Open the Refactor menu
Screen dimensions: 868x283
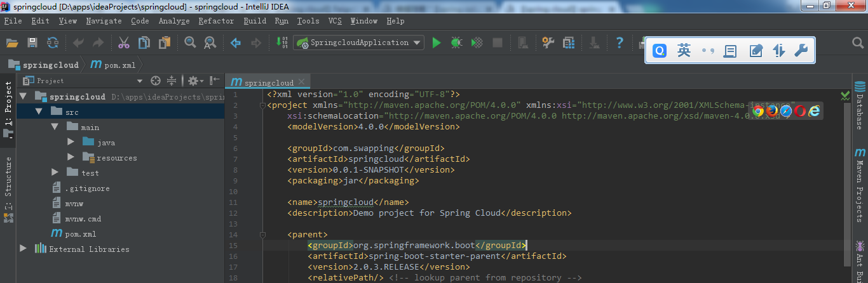coord(216,21)
